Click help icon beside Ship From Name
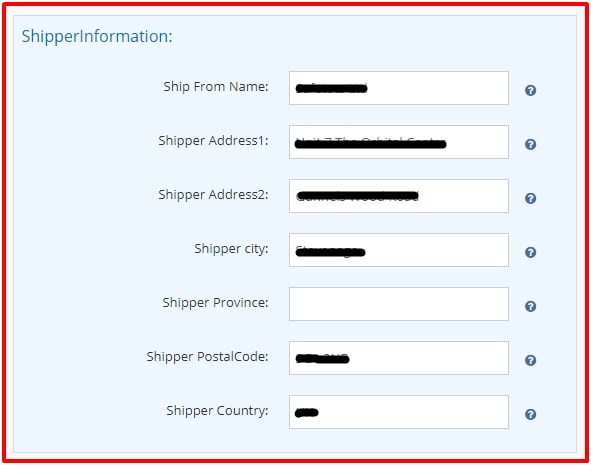The image size is (591, 465). click(530, 90)
